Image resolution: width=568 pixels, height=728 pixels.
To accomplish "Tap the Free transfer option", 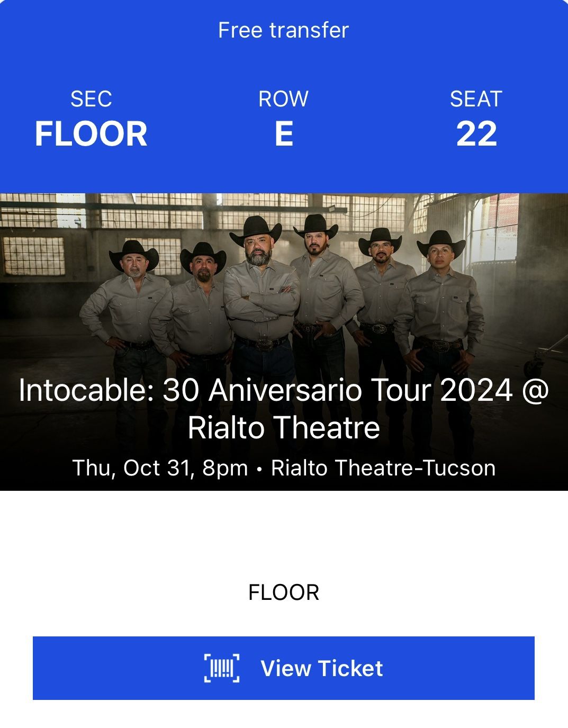I will click(x=284, y=31).
